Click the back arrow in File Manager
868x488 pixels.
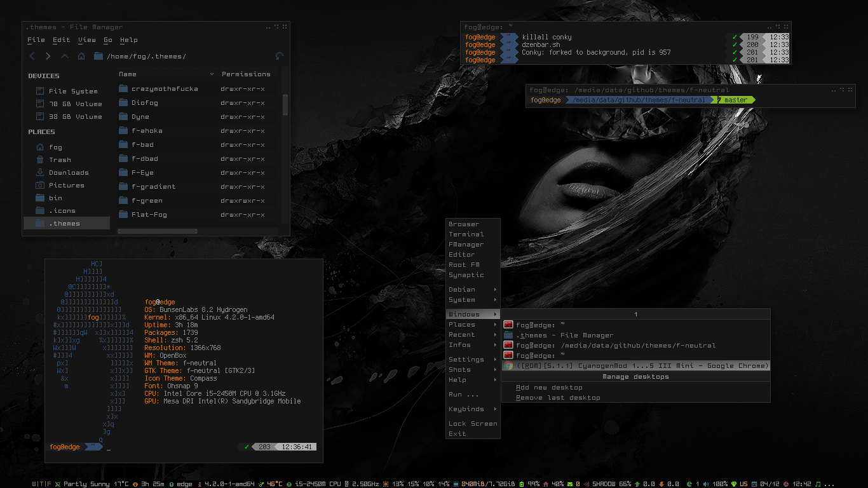tap(33, 57)
